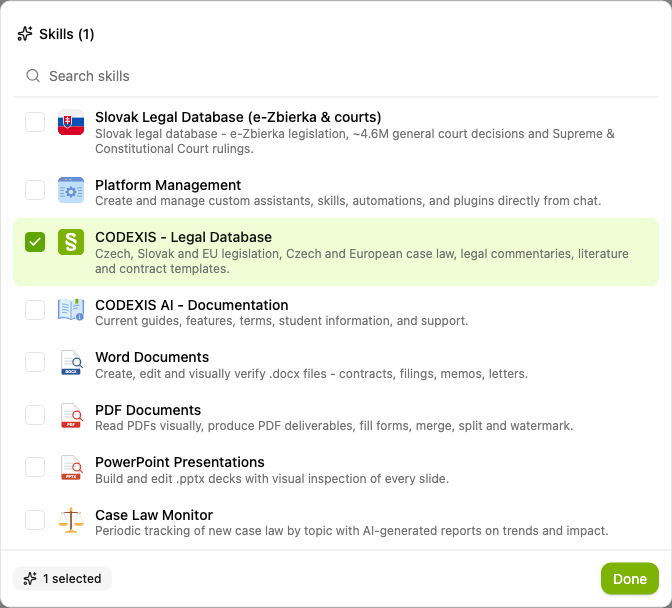Click the CODEXIS AI Documentation book icon

click(x=71, y=309)
